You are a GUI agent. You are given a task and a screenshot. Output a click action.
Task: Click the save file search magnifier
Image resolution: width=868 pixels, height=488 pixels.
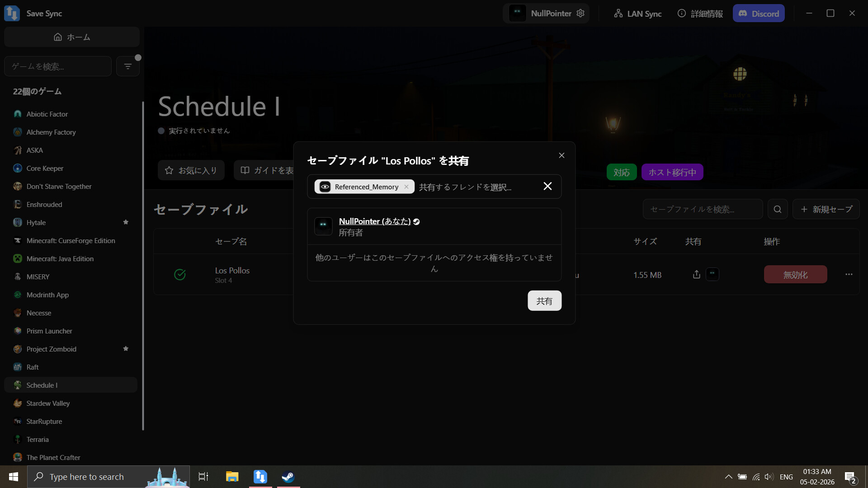tap(778, 209)
